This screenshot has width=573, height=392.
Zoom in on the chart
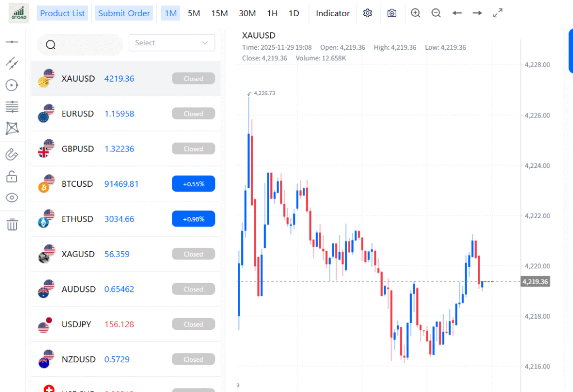tap(415, 13)
